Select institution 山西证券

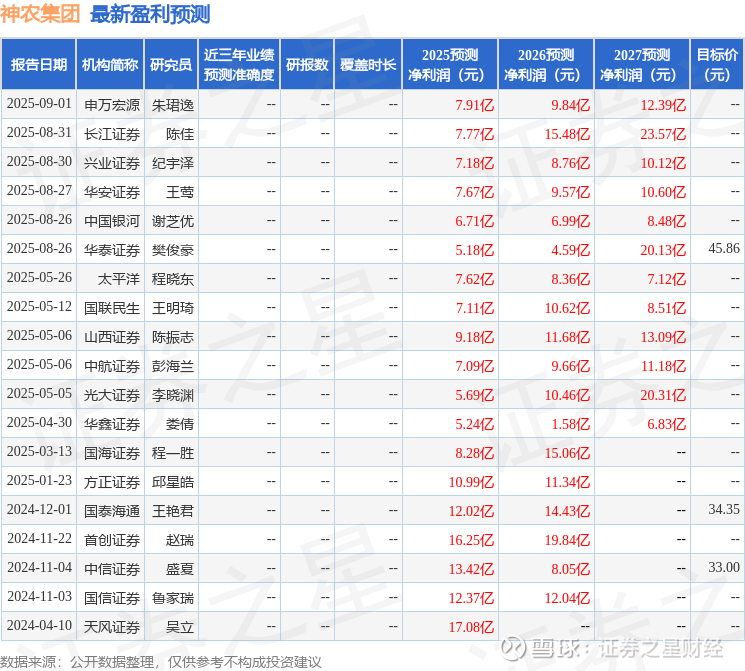[112, 337]
